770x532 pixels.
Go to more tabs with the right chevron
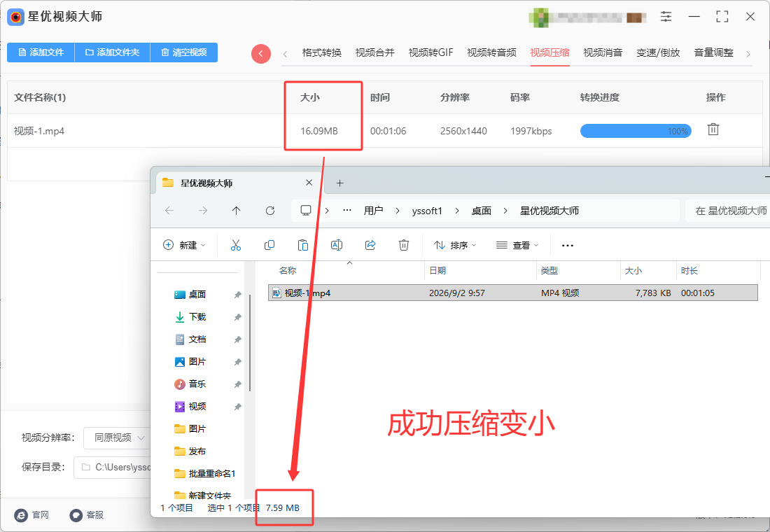[x=748, y=54]
